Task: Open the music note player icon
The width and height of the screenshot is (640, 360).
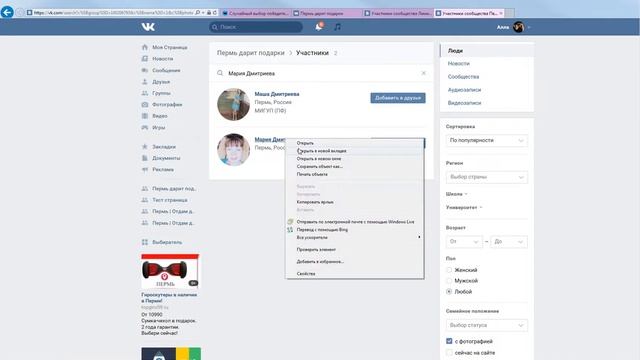Action: pyautogui.click(x=337, y=27)
